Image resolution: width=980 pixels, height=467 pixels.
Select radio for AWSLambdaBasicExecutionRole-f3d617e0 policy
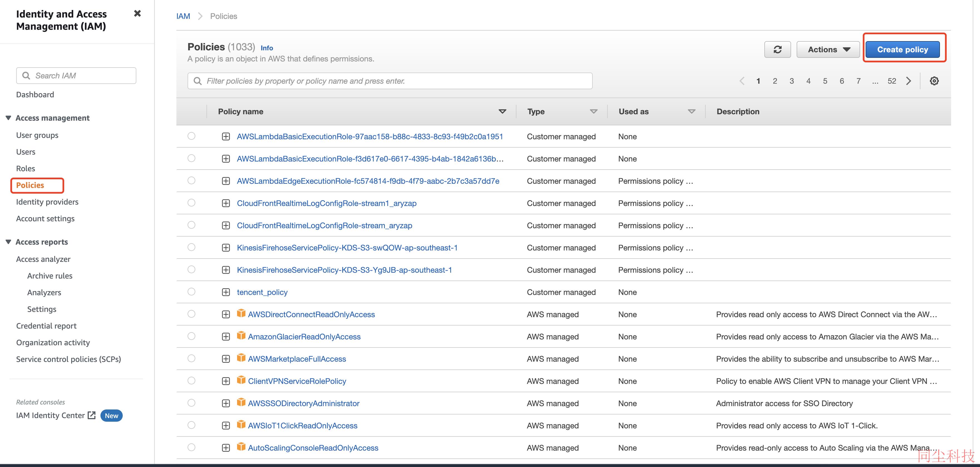pos(191,158)
